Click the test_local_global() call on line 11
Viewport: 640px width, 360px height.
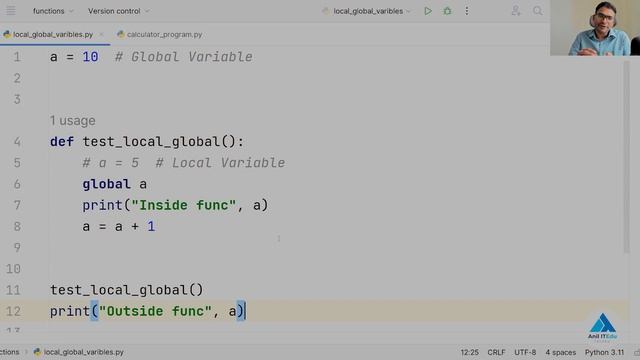[x=127, y=290]
